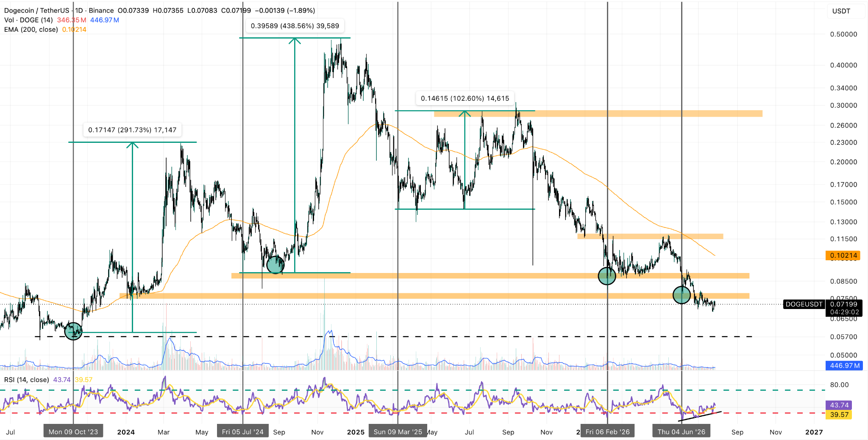
Task: Click the arrowhead of the 438.56% price range
Action: (295, 41)
